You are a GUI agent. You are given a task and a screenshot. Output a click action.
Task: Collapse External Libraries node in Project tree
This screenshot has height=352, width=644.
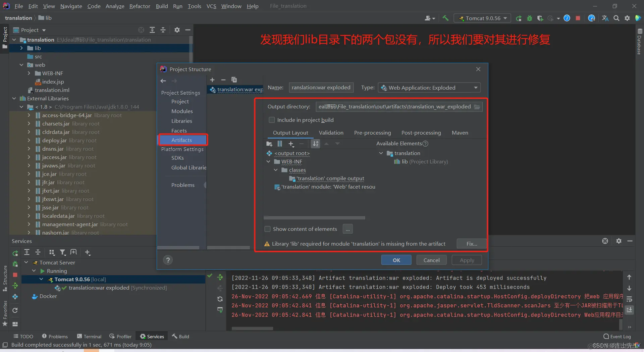14,98
